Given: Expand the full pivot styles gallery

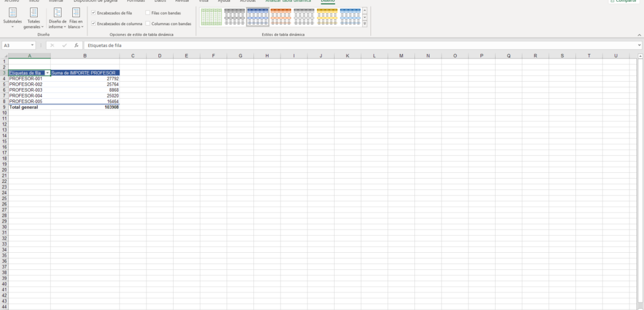Looking at the screenshot, I should (365, 24).
